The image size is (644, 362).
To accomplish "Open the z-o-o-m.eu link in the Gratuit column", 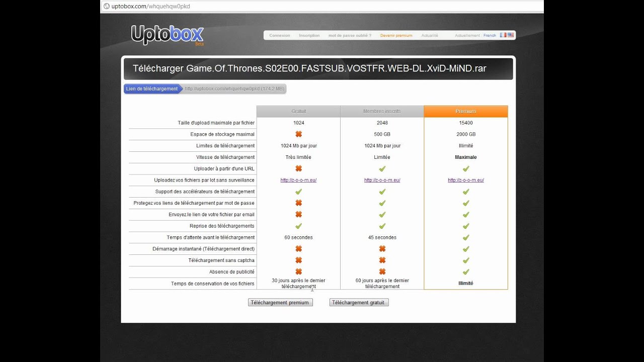I will pos(298,180).
